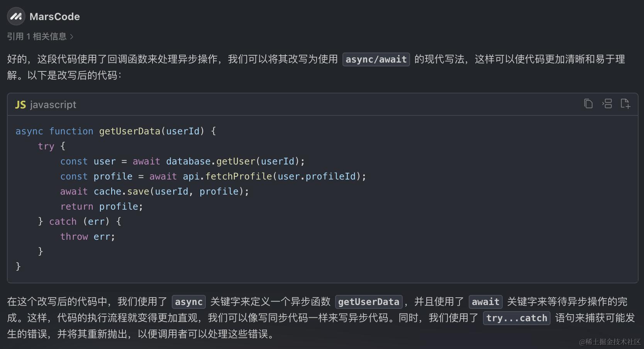Select the javascript language label
This screenshot has width=644, height=349.
53,105
